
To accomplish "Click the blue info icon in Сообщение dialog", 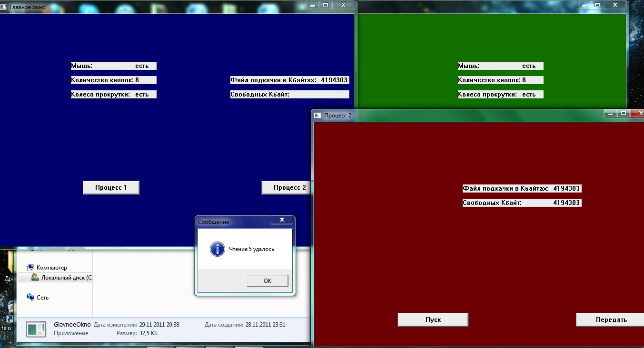I will click(217, 249).
